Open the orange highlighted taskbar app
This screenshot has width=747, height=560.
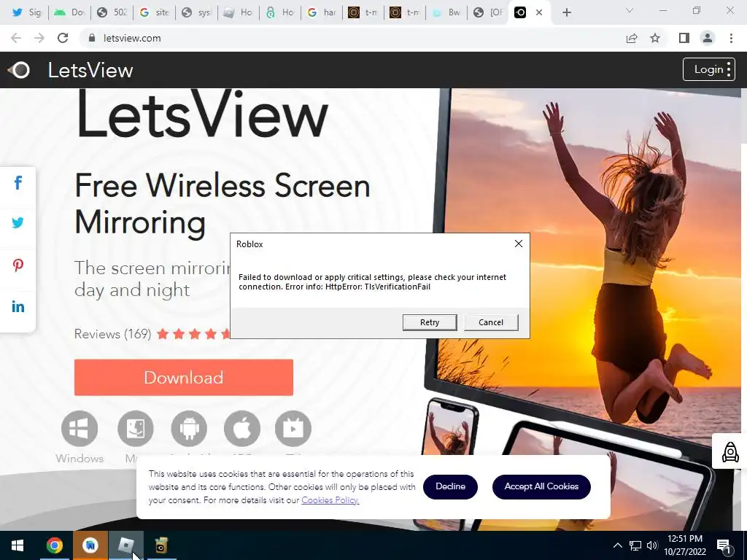[90, 545]
